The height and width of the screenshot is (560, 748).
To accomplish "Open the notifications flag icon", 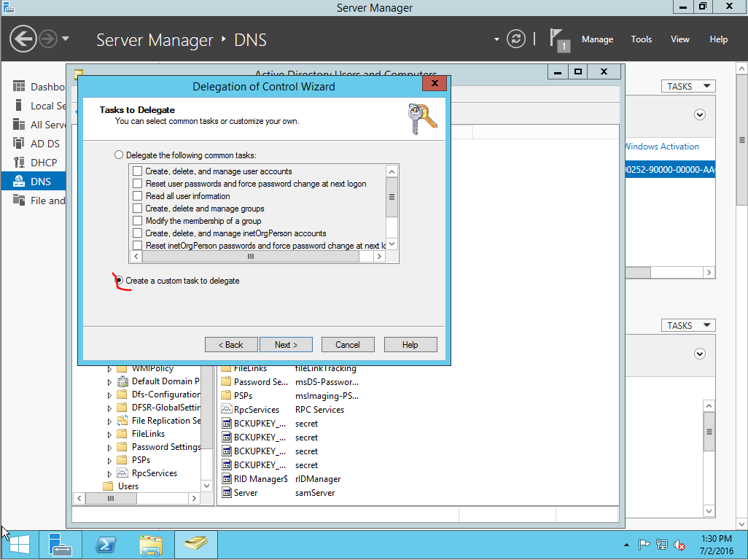I will coord(559,40).
